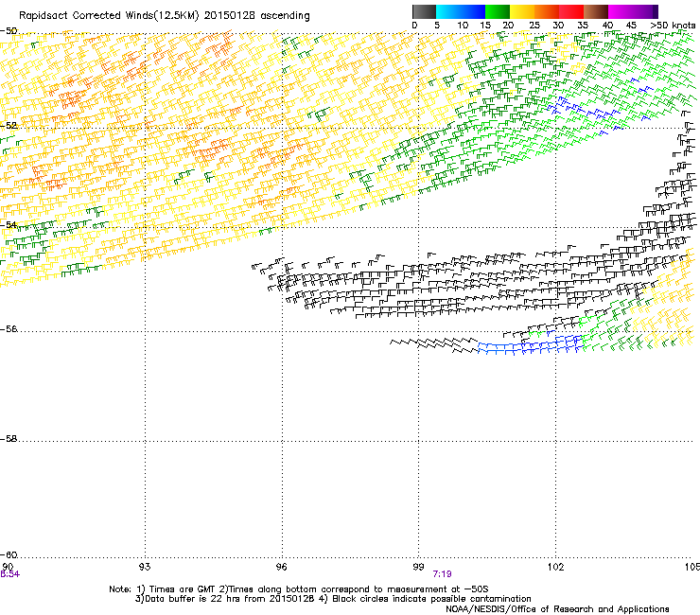Click the red 30-35 knots legend swatch
Viewport: 700px width, 615px height.
(571, 11)
